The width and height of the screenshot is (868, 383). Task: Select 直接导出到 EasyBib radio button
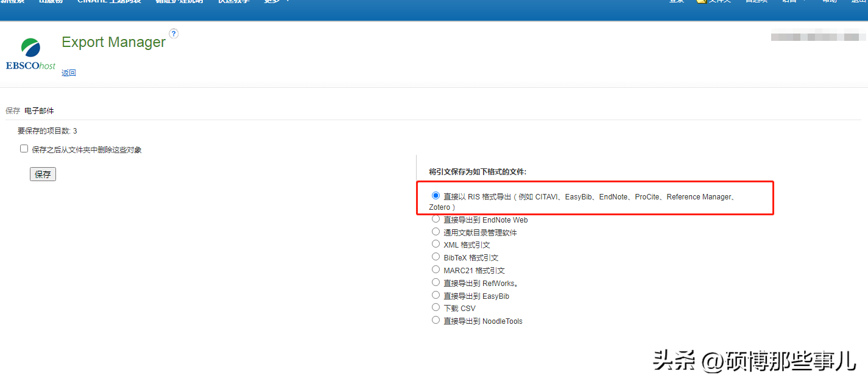click(x=436, y=295)
